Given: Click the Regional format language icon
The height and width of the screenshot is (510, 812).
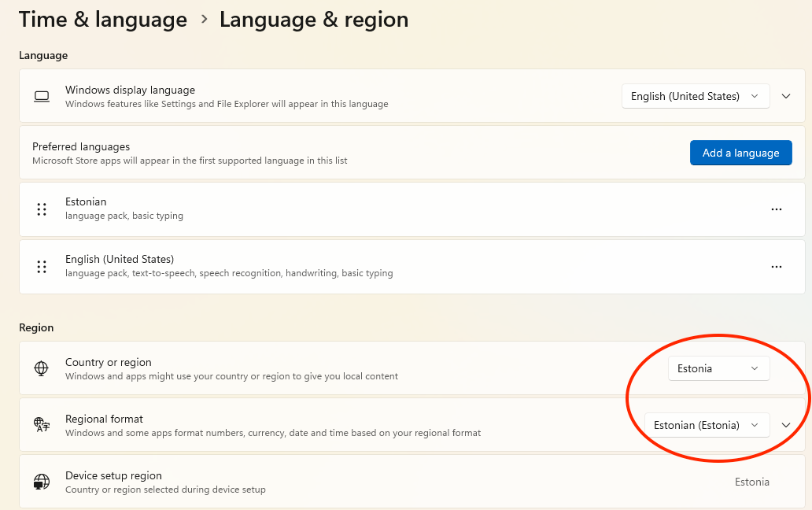Looking at the screenshot, I should click(x=42, y=425).
